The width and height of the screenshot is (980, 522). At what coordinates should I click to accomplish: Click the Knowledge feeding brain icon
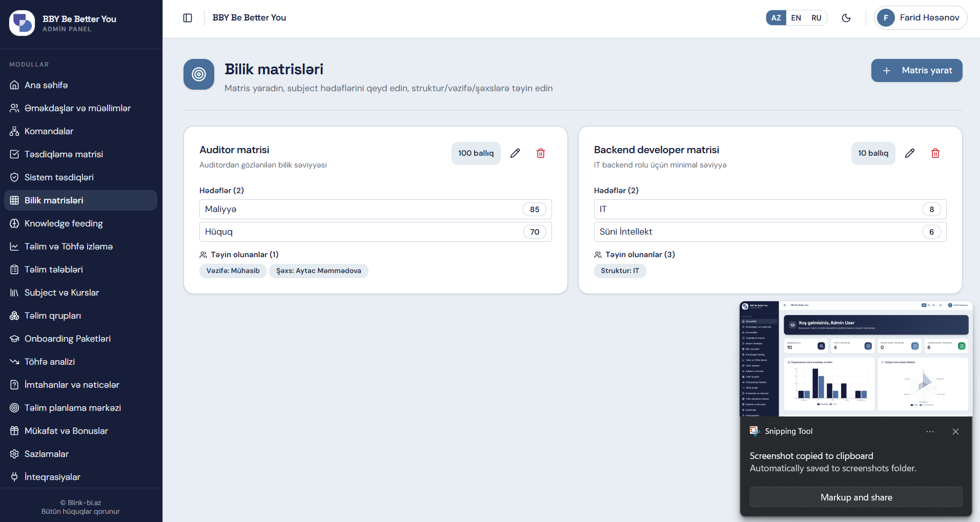click(x=14, y=223)
